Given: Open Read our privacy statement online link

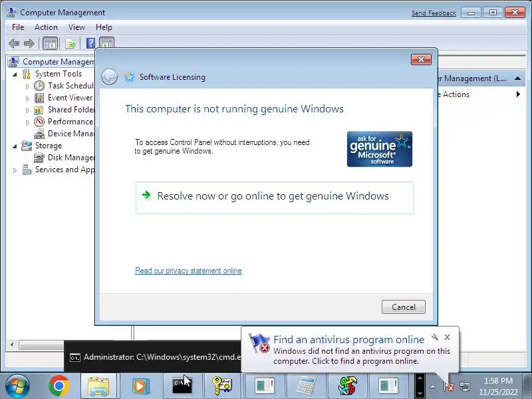Looking at the screenshot, I should pyautogui.click(x=188, y=271).
